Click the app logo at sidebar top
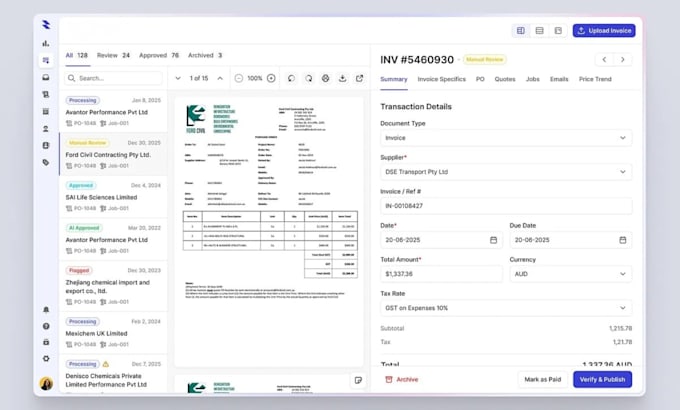Image resolution: width=680 pixels, height=410 pixels. pyautogui.click(x=46, y=25)
